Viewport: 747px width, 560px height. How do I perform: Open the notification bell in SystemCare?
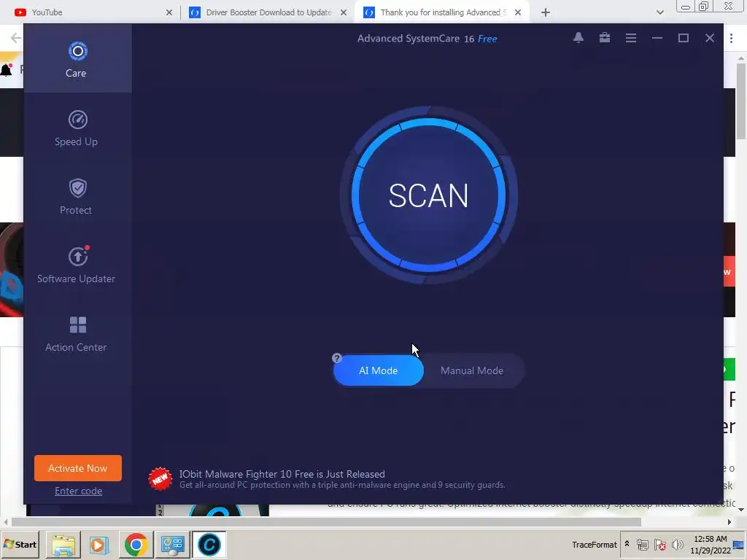point(578,38)
